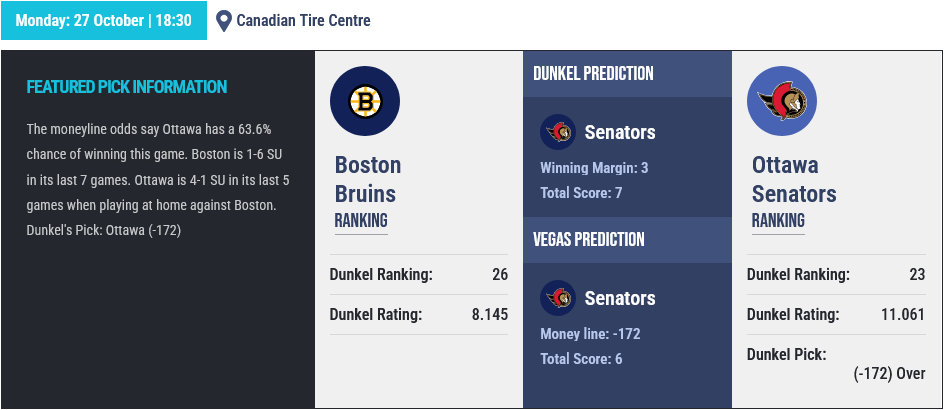Click the Boston Bruins logo
The width and height of the screenshot is (945, 410).
(x=365, y=101)
